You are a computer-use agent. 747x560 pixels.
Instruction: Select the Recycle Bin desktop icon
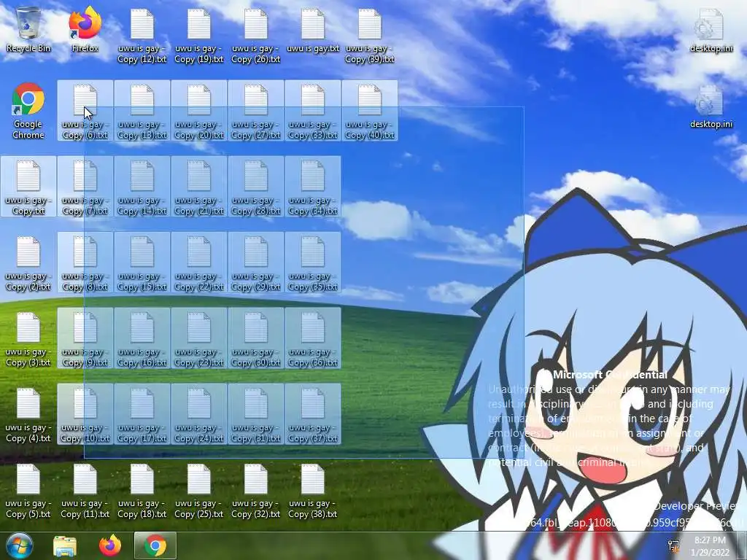coord(28,30)
